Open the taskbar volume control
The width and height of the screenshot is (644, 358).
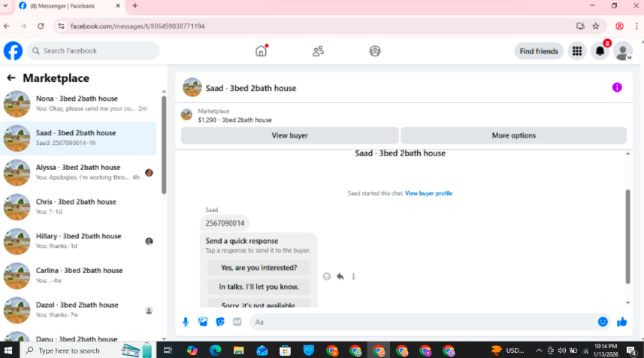pos(562,350)
